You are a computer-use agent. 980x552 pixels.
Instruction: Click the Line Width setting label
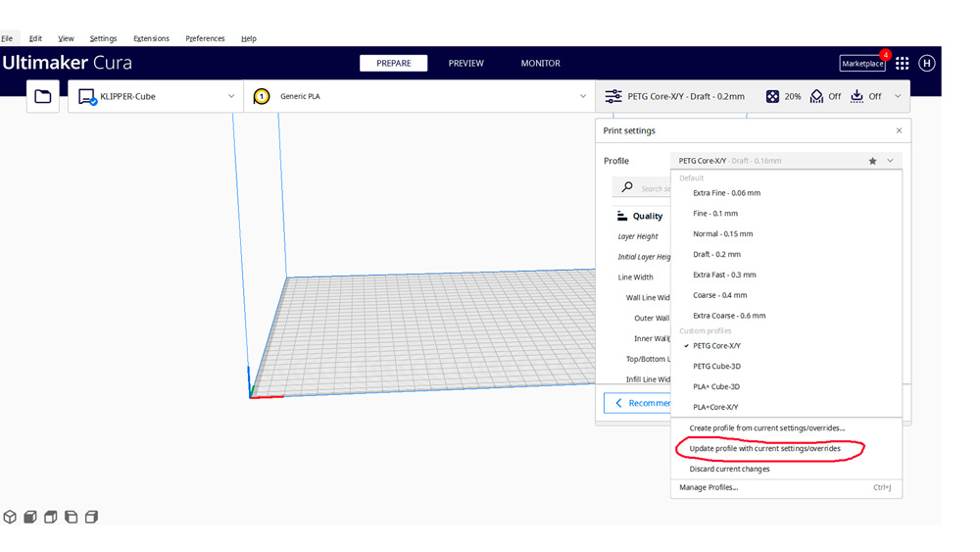[635, 276]
